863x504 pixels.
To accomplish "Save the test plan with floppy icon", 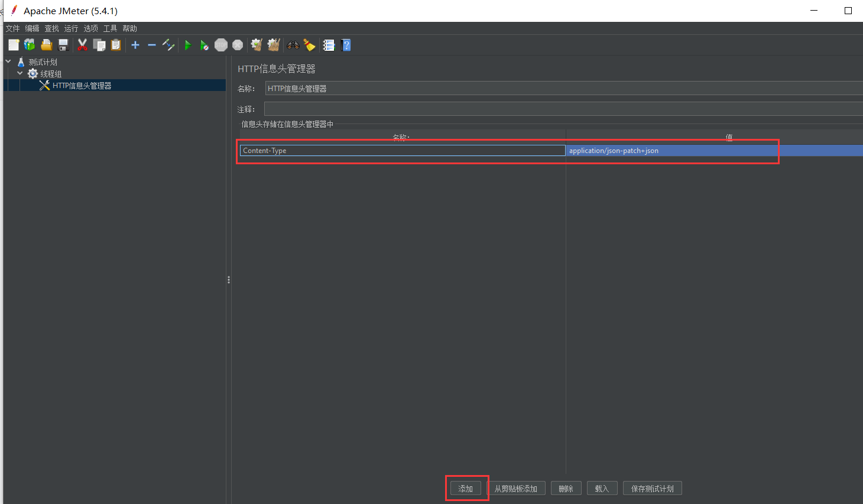I will pyautogui.click(x=63, y=45).
